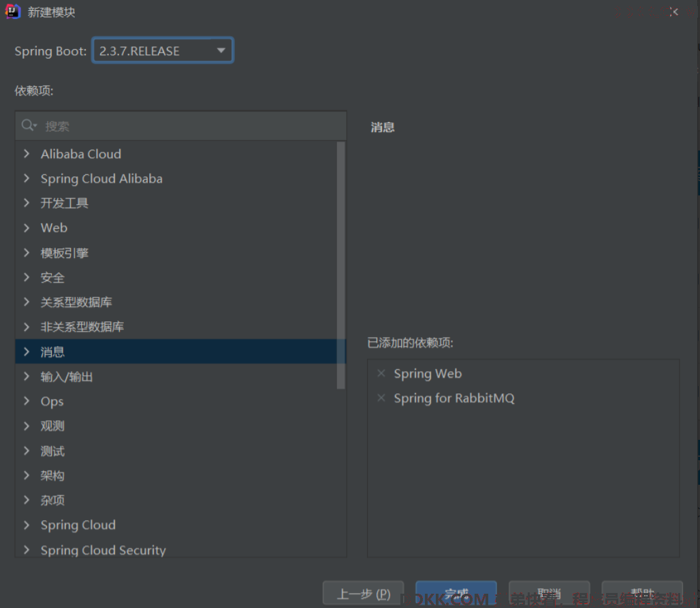This screenshot has width=700, height=608.
Task: Expand the 输入/输出 category
Action: click(27, 377)
